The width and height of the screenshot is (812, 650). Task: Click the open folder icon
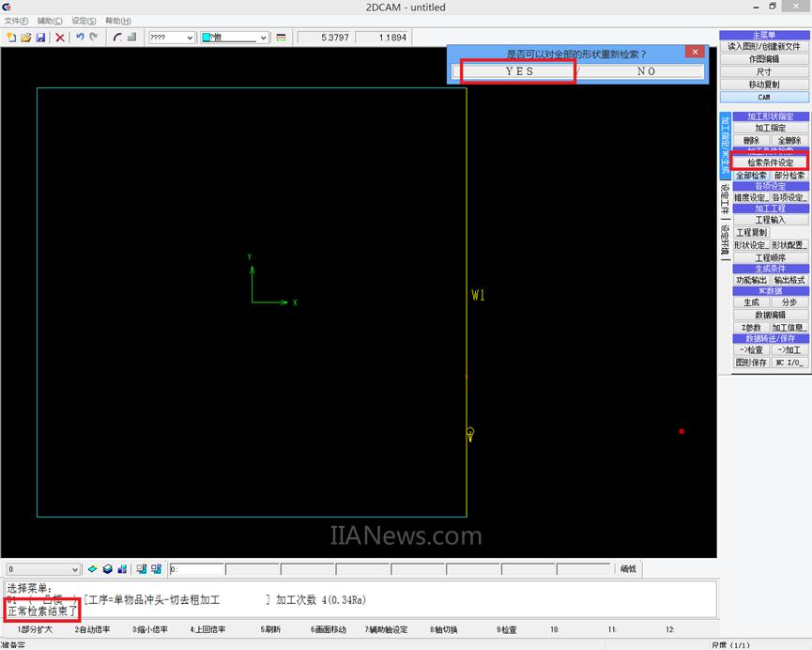coord(25,38)
